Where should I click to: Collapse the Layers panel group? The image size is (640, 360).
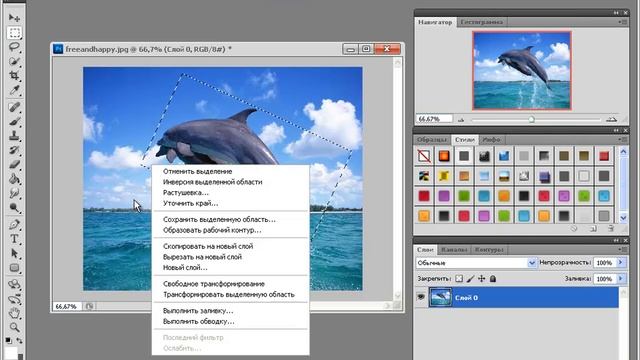coord(616,240)
